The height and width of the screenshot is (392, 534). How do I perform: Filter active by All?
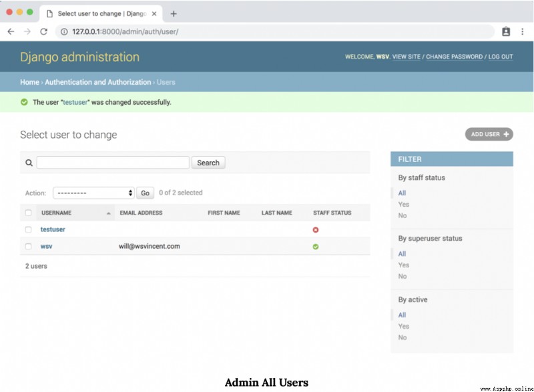[x=402, y=315]
